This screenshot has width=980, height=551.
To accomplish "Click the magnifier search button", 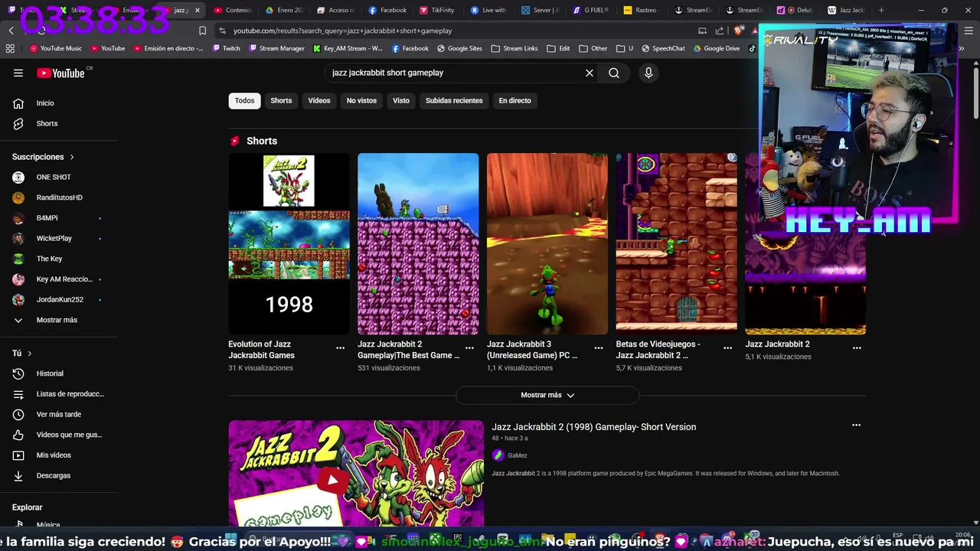I will point(614,73).
